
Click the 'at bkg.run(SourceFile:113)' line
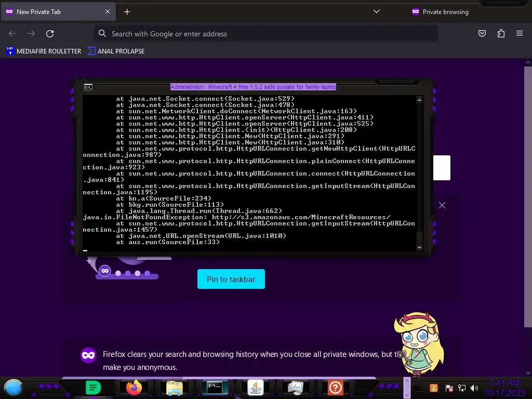[170, 205]
